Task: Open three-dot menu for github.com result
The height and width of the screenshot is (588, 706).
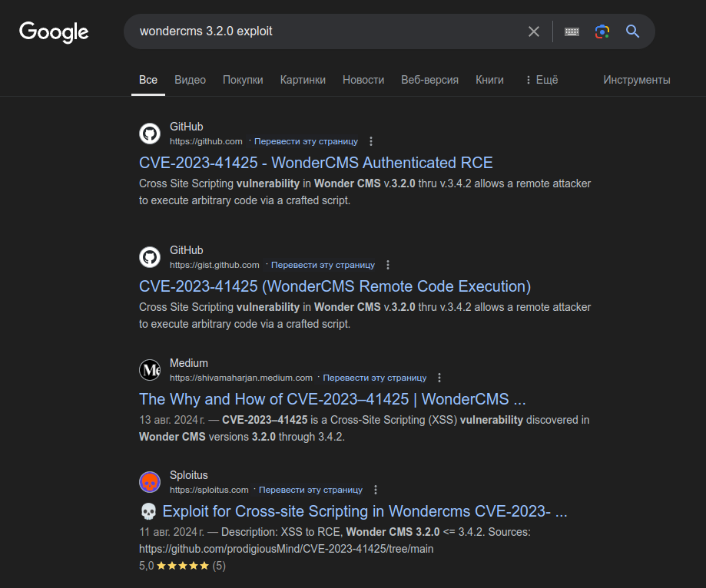Action: [x=371, y=141]
